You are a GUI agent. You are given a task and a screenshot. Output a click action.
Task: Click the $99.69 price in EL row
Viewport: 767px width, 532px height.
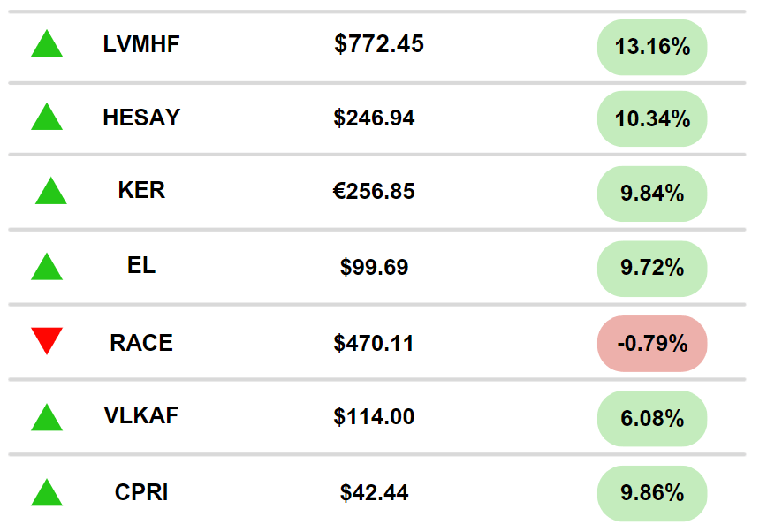[374, 267]
